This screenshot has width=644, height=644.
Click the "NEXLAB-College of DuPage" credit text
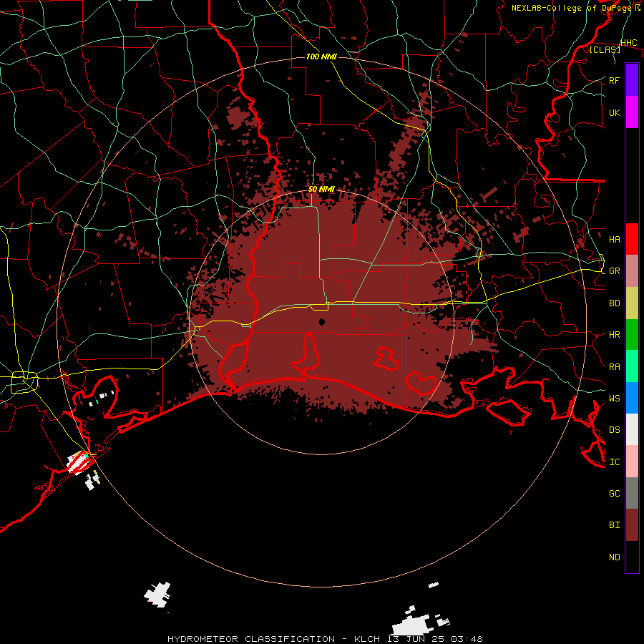(571, 8)
